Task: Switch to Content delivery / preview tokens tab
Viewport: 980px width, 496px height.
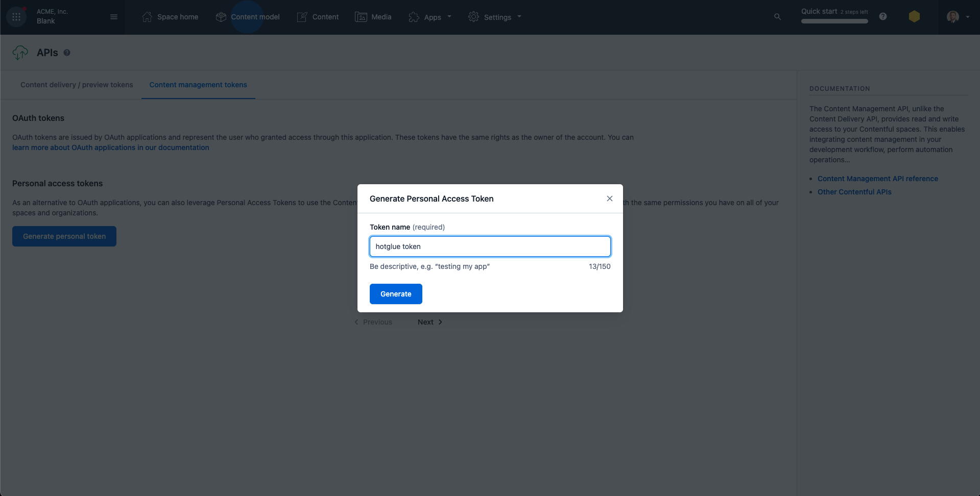Action: 77,85
